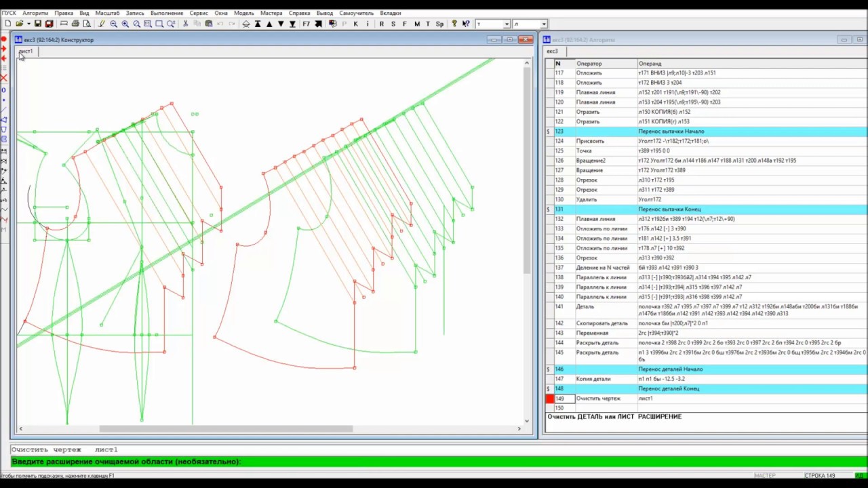Open the dropdown arrow next to Open folder
This screenshot has width=868, height=488.
coord(28,24)
